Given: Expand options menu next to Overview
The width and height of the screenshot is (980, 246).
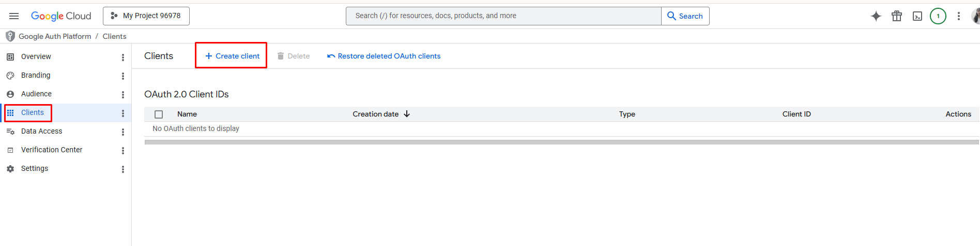Looking at the screenshot, I should [x=123, y=57].
